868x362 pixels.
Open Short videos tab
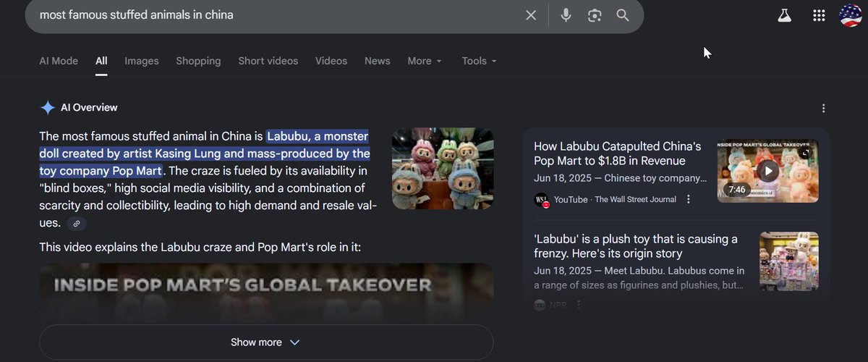click(268, 61)
